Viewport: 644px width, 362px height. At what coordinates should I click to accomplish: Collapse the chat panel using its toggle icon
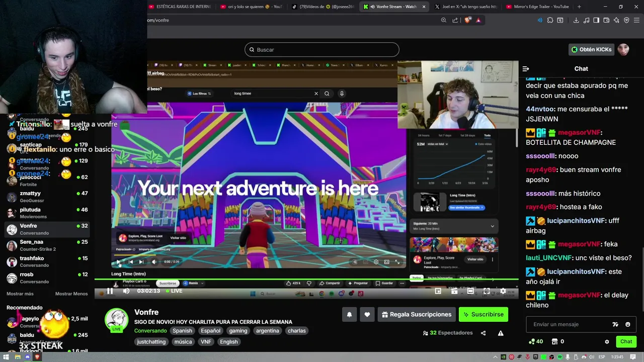526,69
